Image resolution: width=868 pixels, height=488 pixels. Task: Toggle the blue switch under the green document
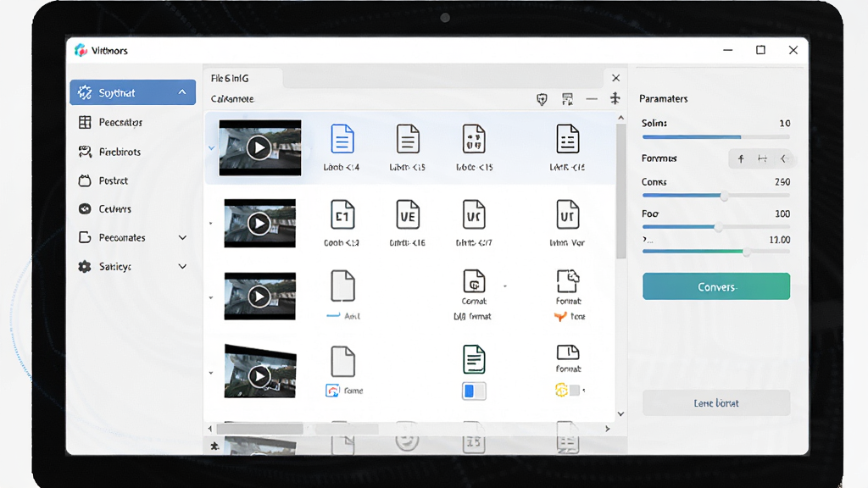point(474,391)
